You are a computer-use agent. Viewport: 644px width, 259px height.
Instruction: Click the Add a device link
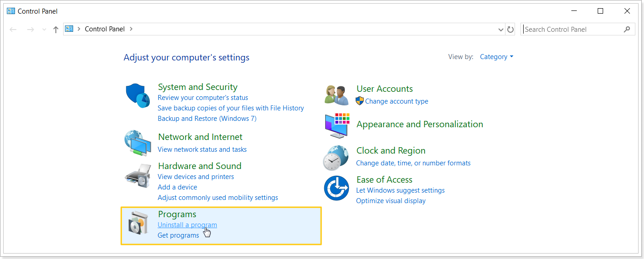tap(177, 187)
